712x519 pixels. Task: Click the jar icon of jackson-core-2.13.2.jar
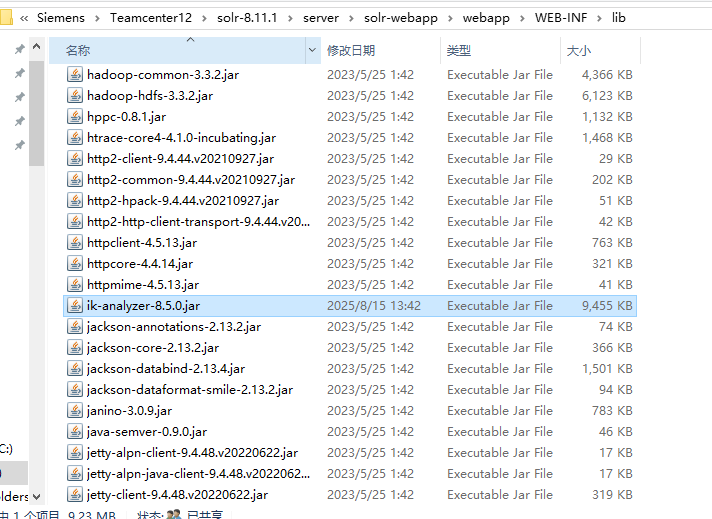pos(75,347)
